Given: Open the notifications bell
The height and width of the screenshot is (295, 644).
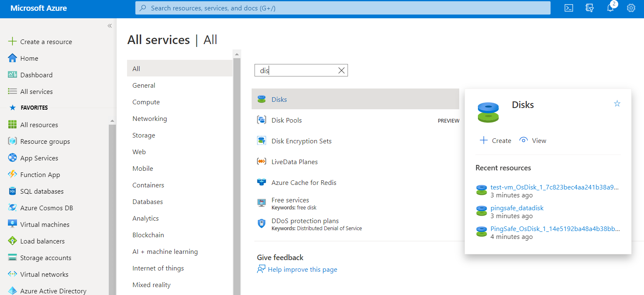Looking at the screenshot, I should (x=610, y=8).
